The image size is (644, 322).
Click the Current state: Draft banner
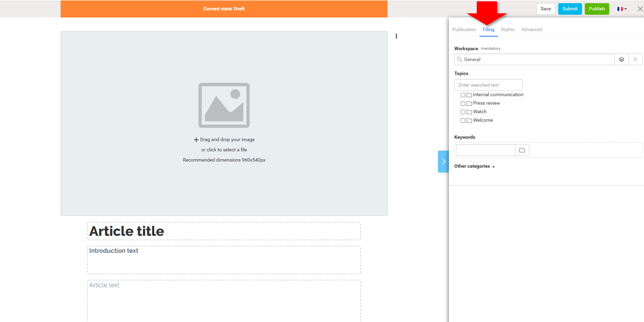pyautogui.click(x=224, y=9)
